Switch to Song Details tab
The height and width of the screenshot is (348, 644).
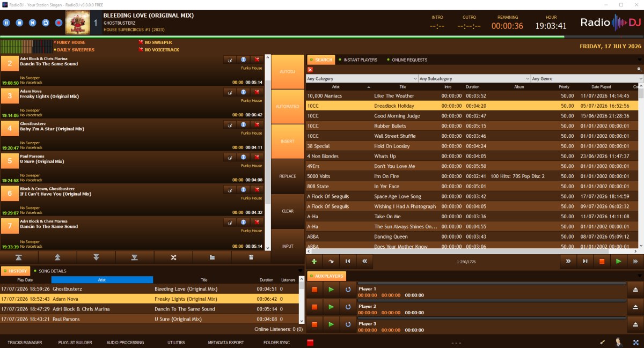point(50,271)
